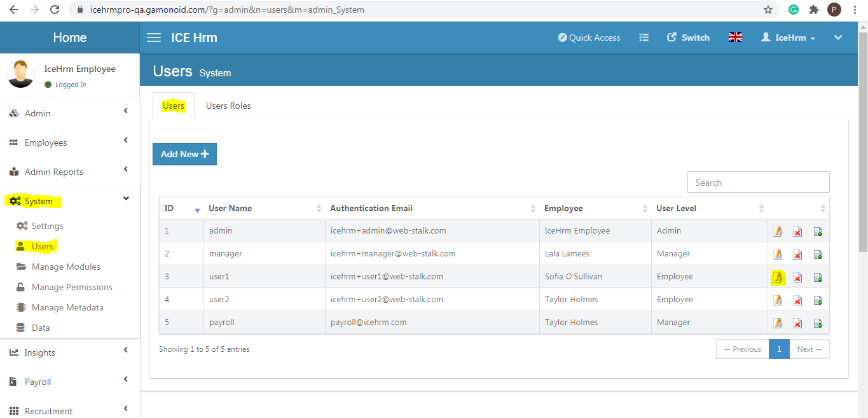Copy the user2 row
This screenshot has width=868, height=418.
(x=818, y=300)
